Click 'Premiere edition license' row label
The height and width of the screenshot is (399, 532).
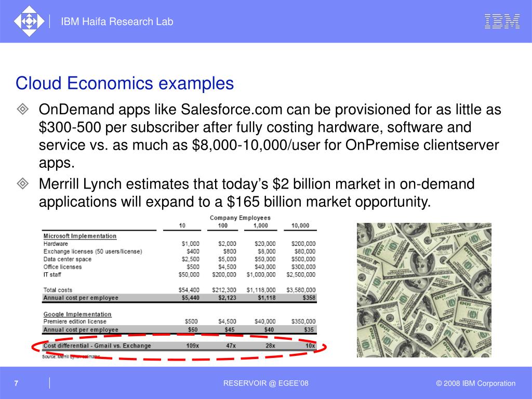point(75,321)
